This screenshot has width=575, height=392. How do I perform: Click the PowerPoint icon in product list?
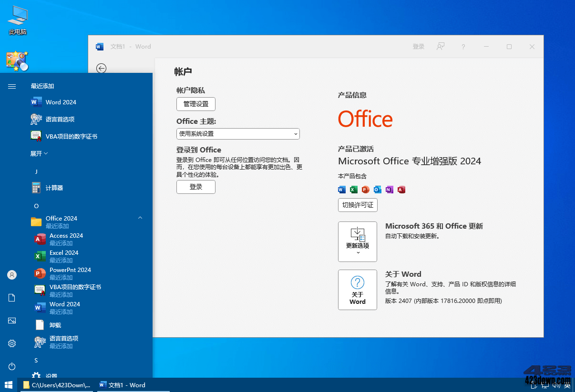click(365, 190)
